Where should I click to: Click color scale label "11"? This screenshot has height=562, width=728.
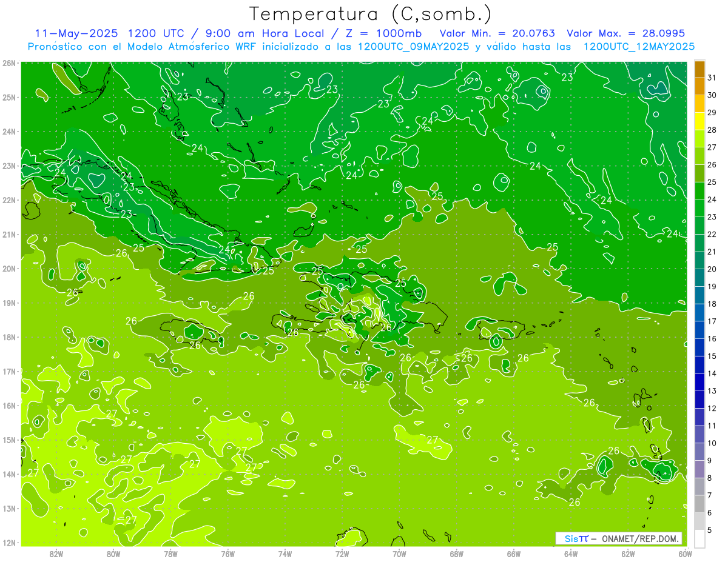(x=712, y=426)
